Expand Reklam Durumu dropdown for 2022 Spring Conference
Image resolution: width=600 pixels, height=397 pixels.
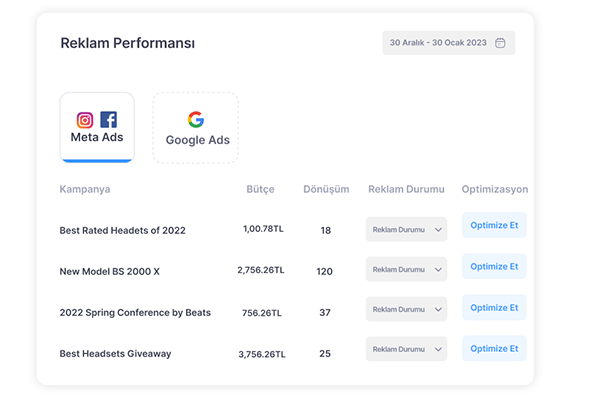tap(406, 309)
